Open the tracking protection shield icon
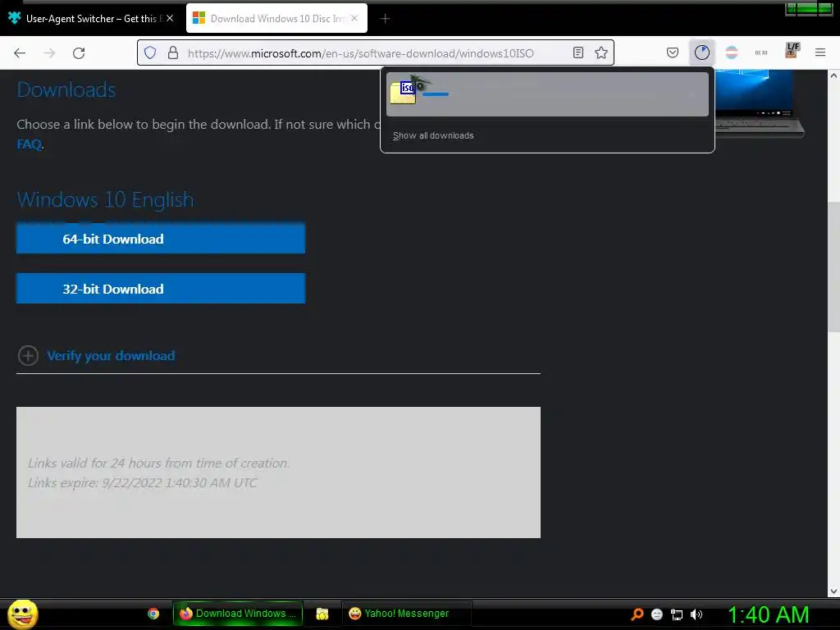The image size is (840, 630). coord(150,52)
